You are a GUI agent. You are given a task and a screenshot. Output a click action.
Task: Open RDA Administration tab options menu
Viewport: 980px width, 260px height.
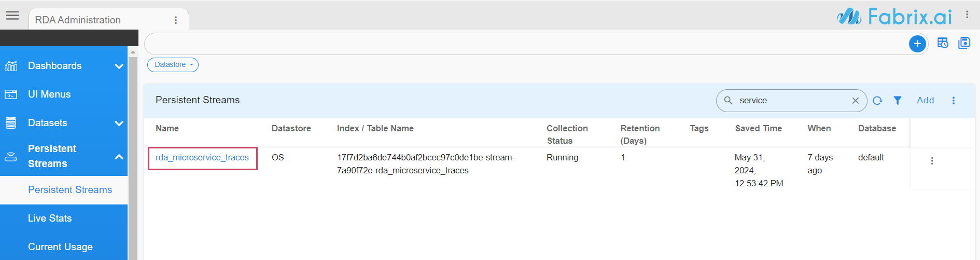pyautogui.click(x=176, y=20)
